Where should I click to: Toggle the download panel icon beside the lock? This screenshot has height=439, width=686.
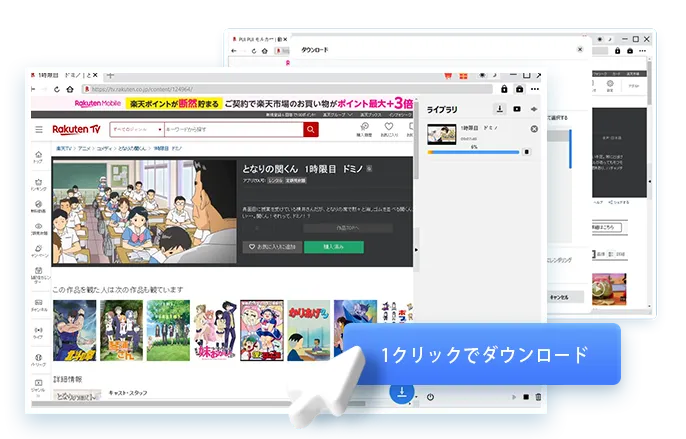519,89
